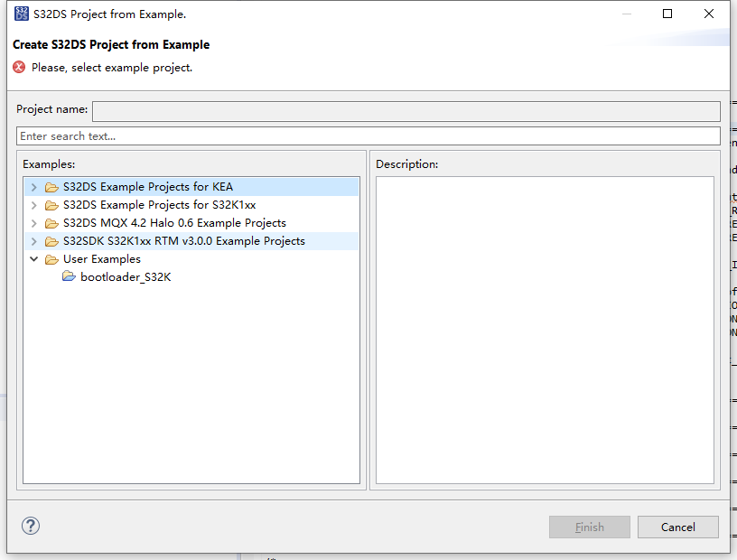Viewport: 737px width, 560px height.
Task: Click the folder icon beside User Examples
Action: (x=51, y=259)
